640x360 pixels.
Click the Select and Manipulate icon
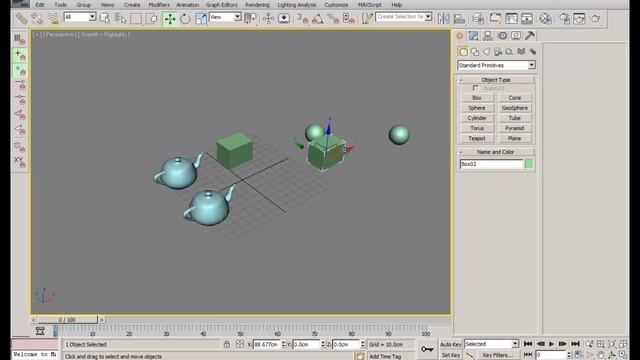[x=268, y=18]
